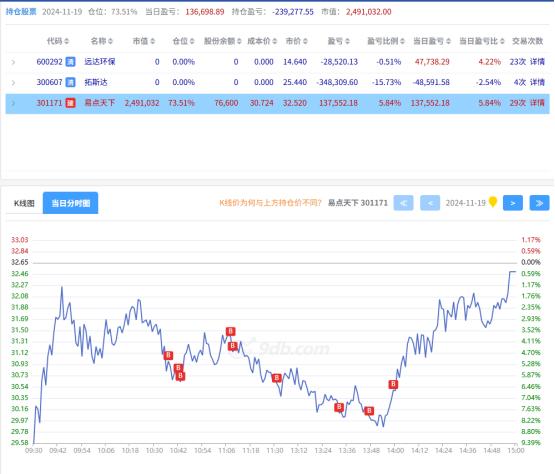Click the B buy marker near 14:00
This screenshot has height=474, width=555.
coord(393,384)
